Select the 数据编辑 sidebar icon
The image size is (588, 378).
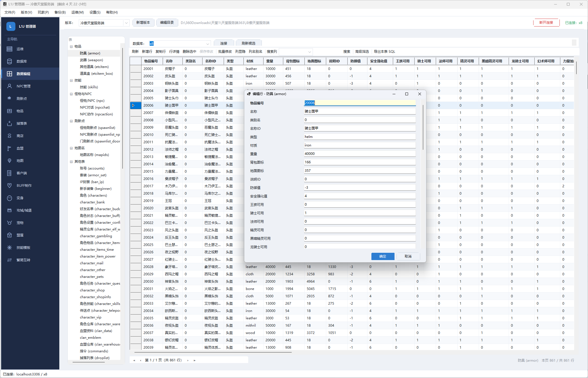10,74
